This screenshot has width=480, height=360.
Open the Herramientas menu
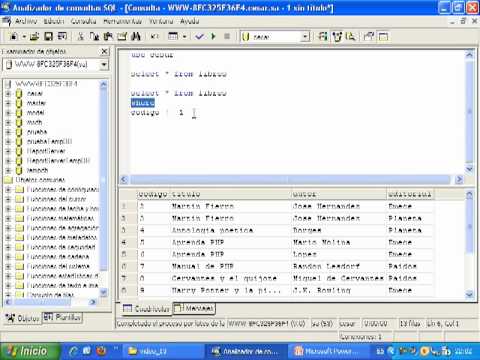[x=122, y=21]
